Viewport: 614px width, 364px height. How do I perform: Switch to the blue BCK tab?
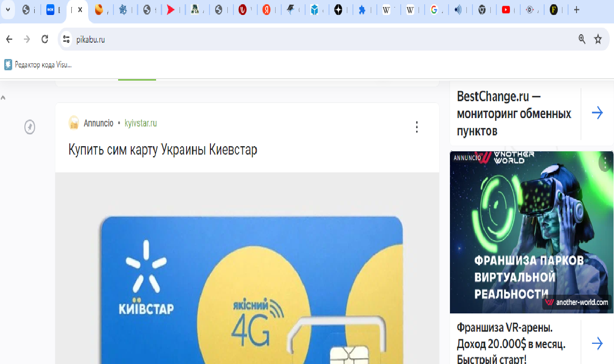click(x=51, y=10)
